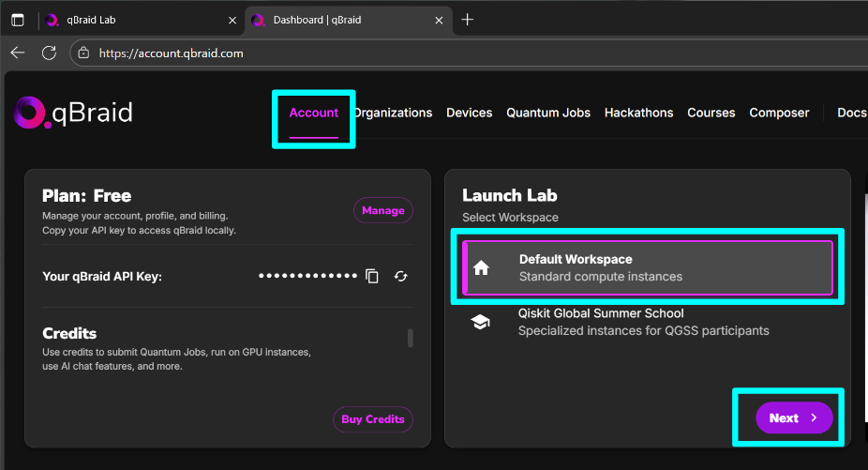Click the qBraid logo
Image resolution: width=868 pixels, height=470 pixels.
73,113
